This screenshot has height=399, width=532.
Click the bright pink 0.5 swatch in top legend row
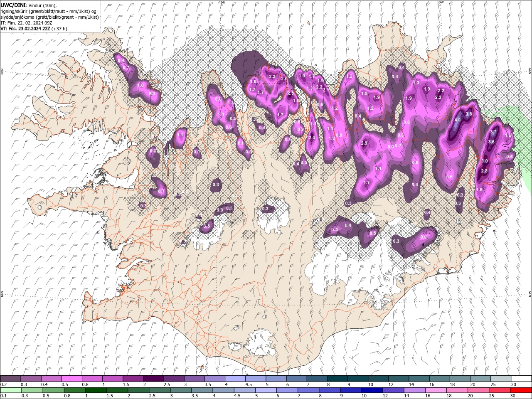[72, 379]
